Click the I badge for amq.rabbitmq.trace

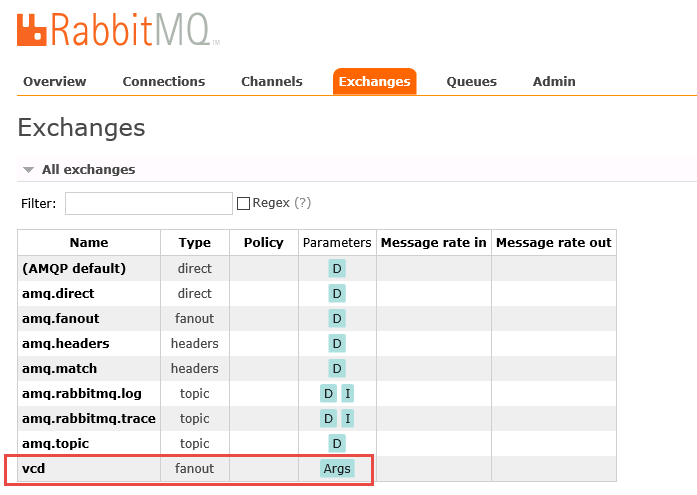(x=347, y=418)
